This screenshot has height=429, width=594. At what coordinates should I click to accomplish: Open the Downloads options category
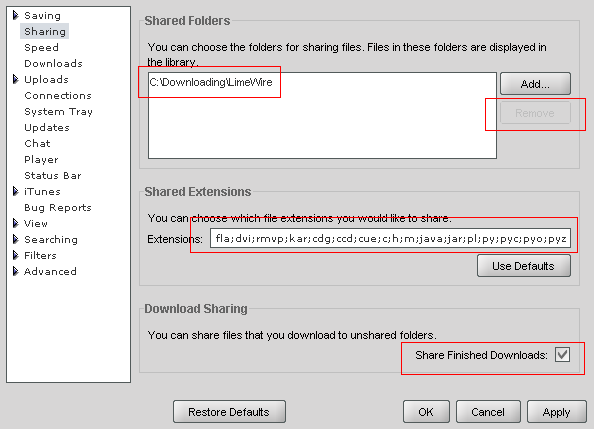point(53,63)
